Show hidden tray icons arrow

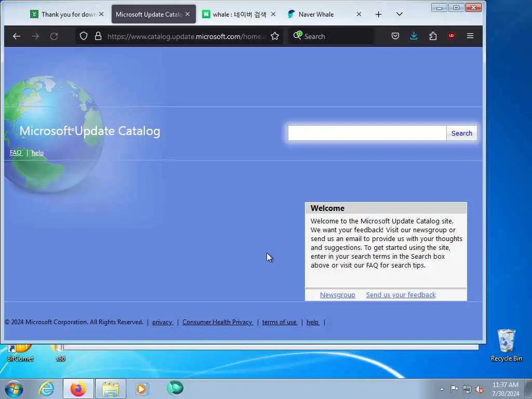[442, 390]
